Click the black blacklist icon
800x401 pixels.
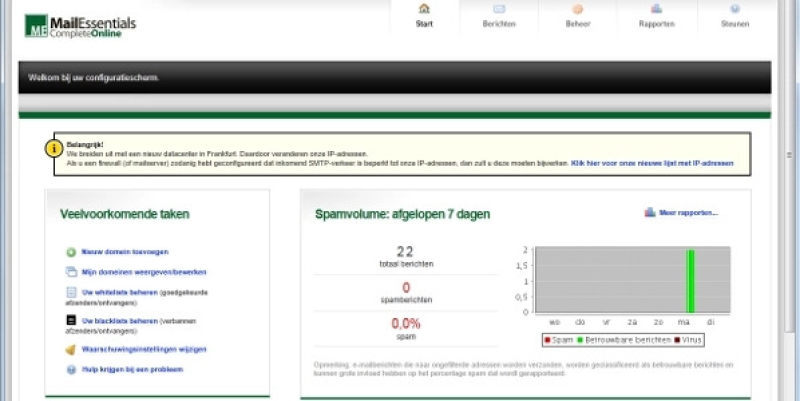(x=71, y=321)
